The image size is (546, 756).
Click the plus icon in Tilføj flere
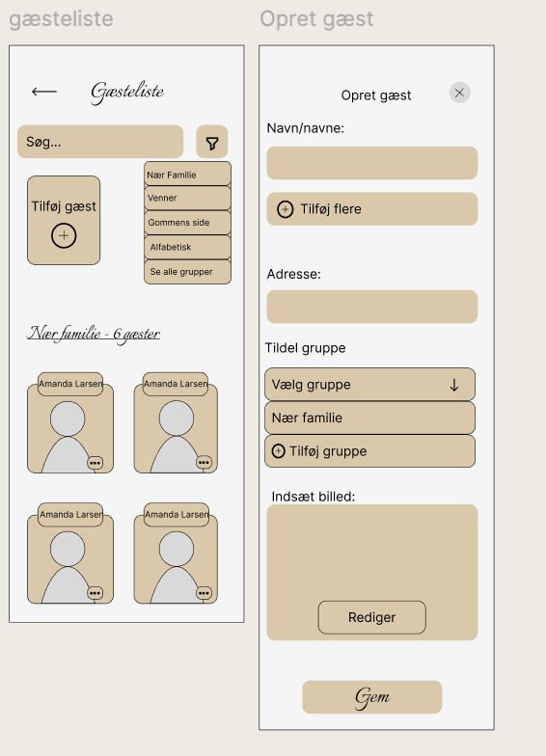[286, 209]
